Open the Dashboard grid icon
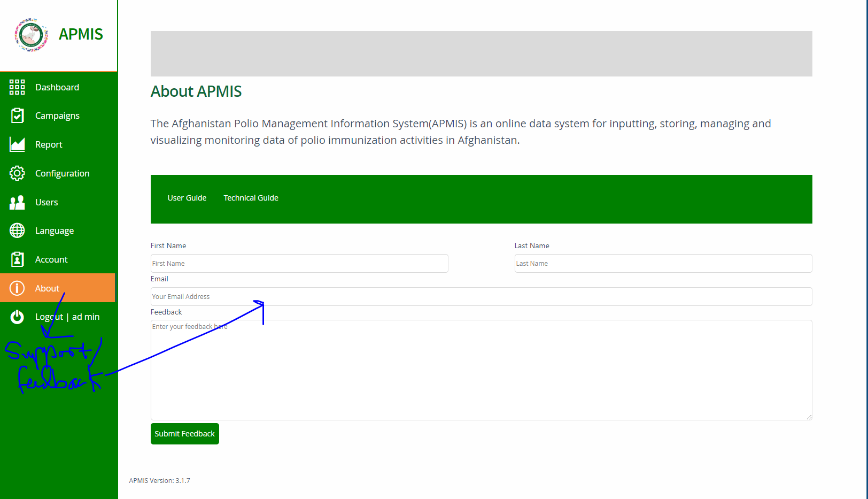868x499 pixels. tap(17, 87)
